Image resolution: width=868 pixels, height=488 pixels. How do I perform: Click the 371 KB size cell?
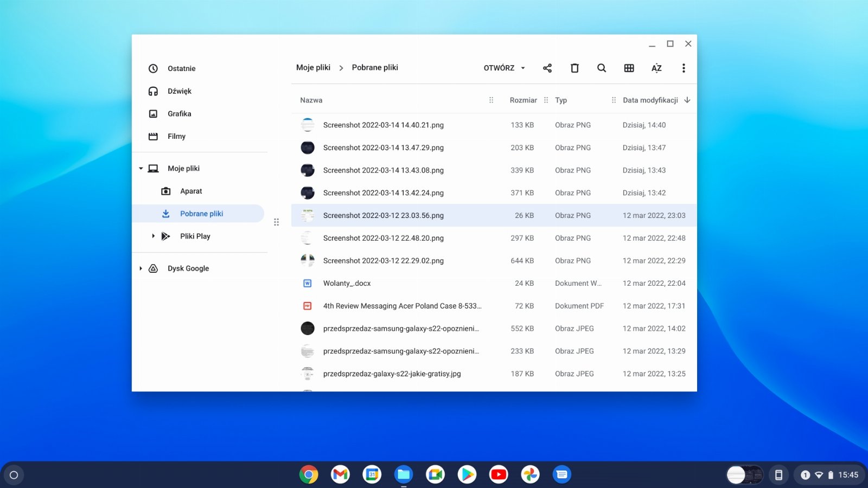click(522, 193)
